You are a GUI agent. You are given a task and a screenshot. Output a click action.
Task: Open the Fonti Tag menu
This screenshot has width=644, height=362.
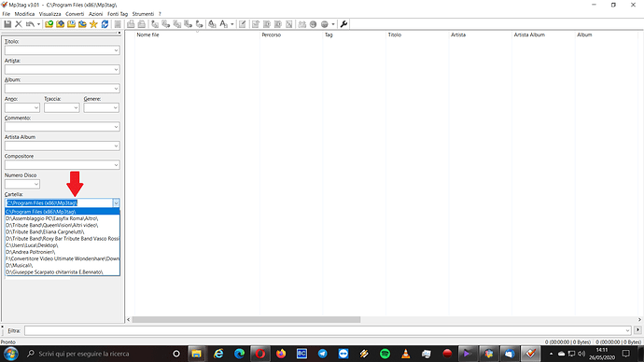(118, 14)
